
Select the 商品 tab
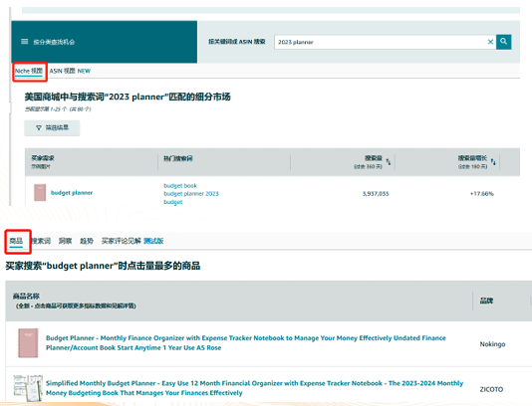[16, 241]
